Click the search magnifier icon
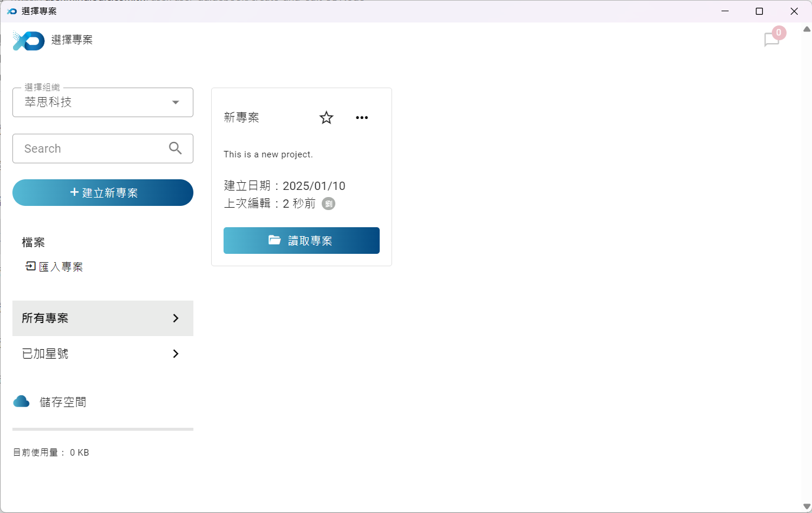Viewport: 812px width, 513px height. click(175, 149)
